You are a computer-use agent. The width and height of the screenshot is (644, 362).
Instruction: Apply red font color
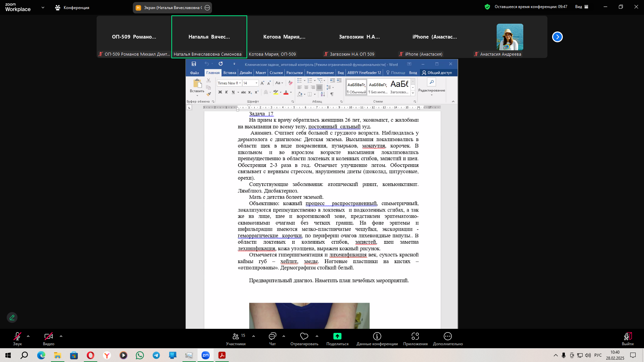(x=286, y=92)
